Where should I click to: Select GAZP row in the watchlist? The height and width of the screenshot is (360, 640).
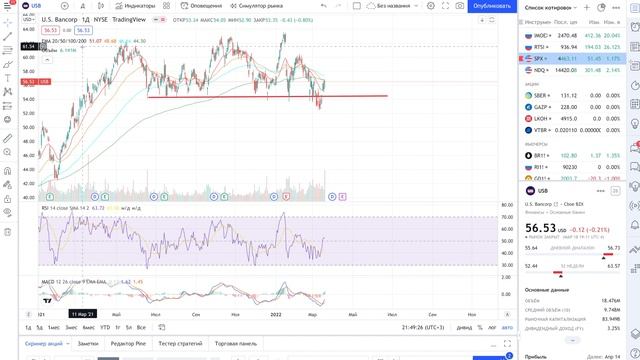[x=572, y=107]
